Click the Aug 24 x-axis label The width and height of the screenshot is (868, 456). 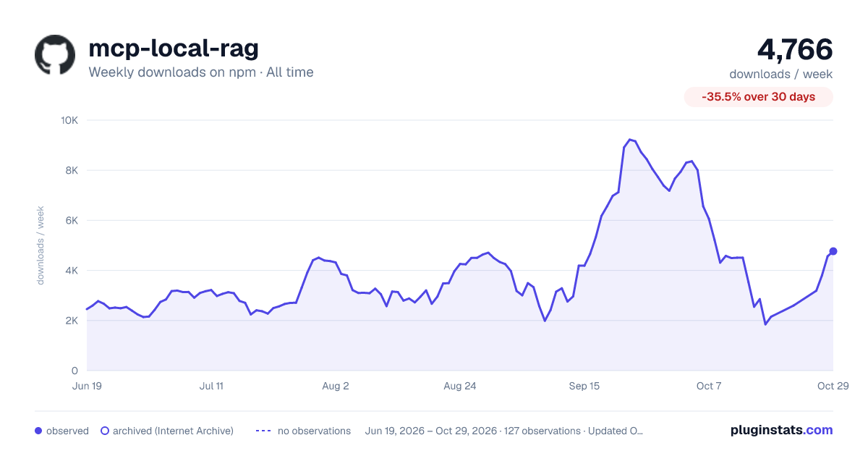(x=460, y=386)
